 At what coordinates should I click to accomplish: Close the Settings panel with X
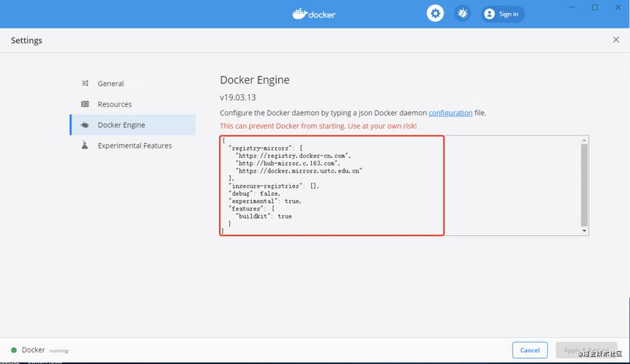616,39
